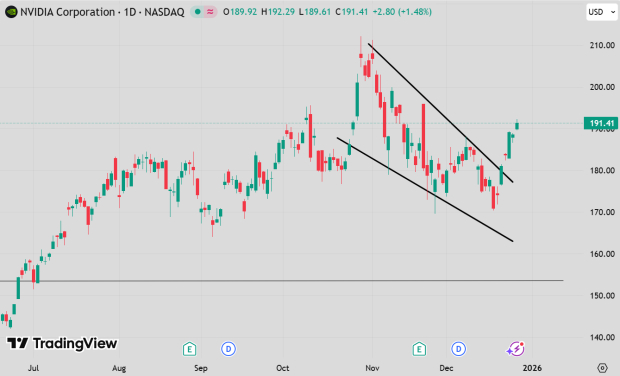The width and height of the screenshot is (620, 376).
Task: Open the September earnings E marker
Action: coord(189,349)
